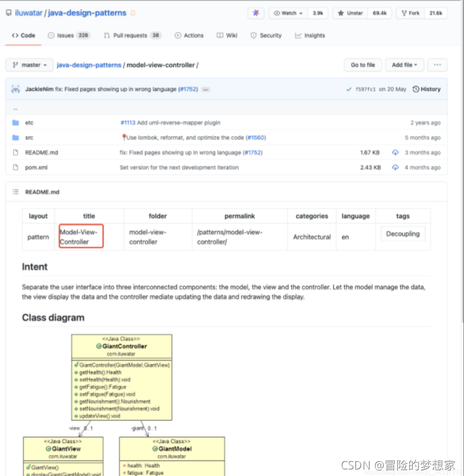Expand the Add file dropdown
464x476 pixels.
pos(404,65)
